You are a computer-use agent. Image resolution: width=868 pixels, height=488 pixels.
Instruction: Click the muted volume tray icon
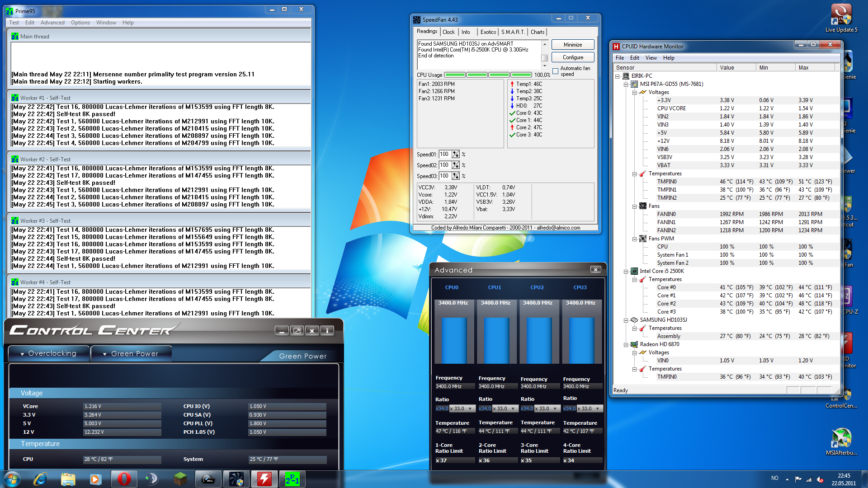coord(820,479)
